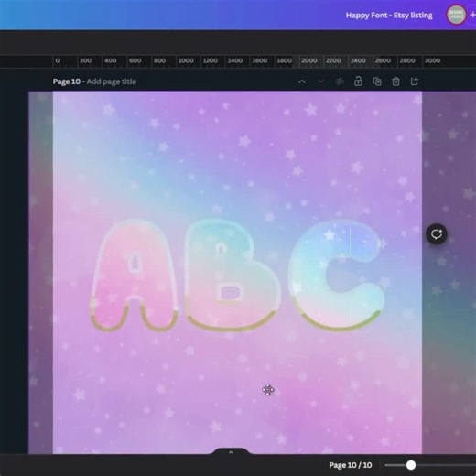
Task: Add a new page with plus-page icon
Action: 415,81
